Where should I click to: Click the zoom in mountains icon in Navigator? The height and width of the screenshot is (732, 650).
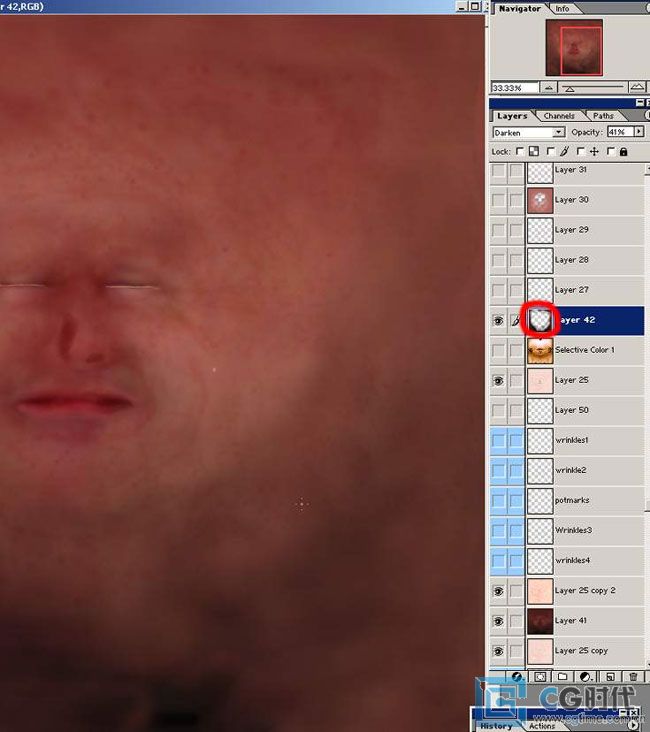[x=637, y=88]
